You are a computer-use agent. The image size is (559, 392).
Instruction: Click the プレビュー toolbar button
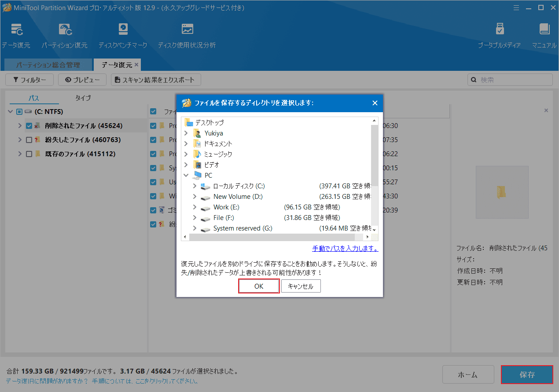[x=82, y=80]
